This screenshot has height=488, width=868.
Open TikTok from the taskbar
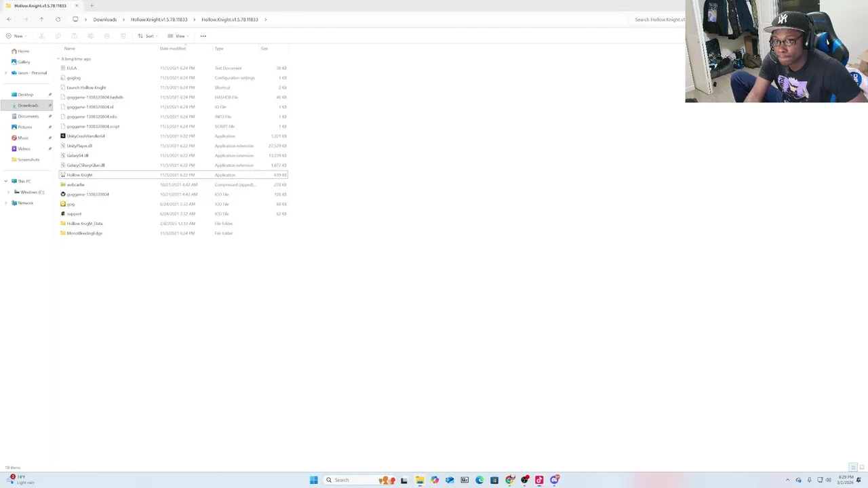pyautogui.click(x=539, y=480)
